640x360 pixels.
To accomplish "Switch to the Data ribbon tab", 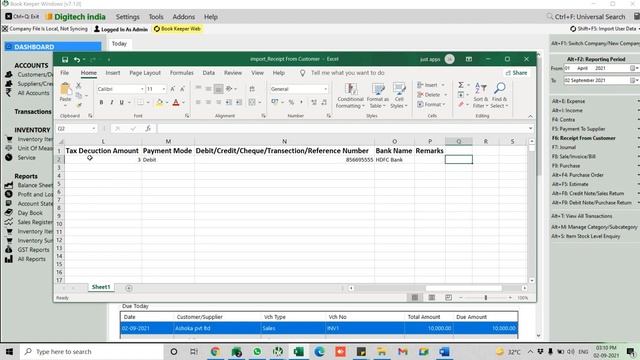I will (x=209, y=73).
